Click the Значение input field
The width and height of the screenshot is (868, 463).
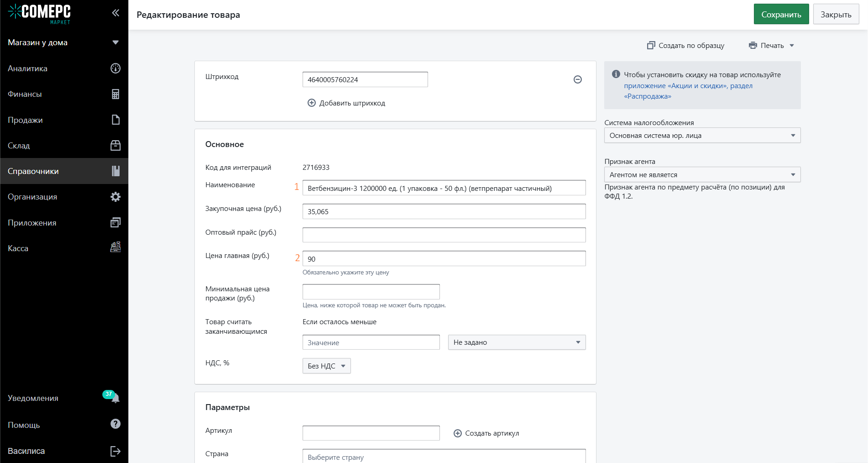click(371, 342)
